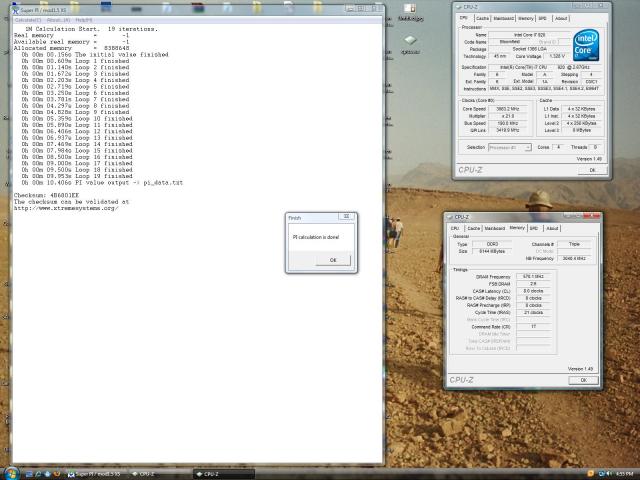Image resolution: width=640 pixels, height=480 pixels.
Task: Click 'Loop 19 finished' line in Super PI
Action: point(78,176)
